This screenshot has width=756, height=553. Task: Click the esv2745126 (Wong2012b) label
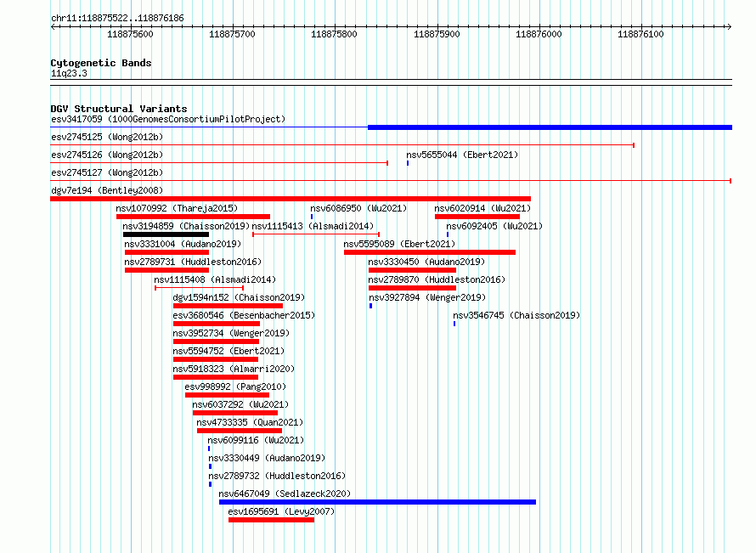pos(107,155)
